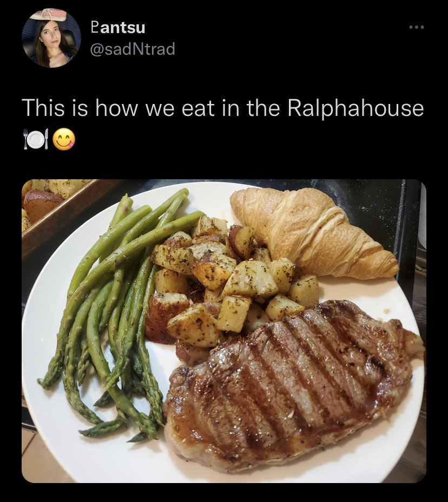Image resolution: width=448 pixels, height=502 pixels.
Task: Click the Pantsu profile avatar
Action: tap(51, 38)
